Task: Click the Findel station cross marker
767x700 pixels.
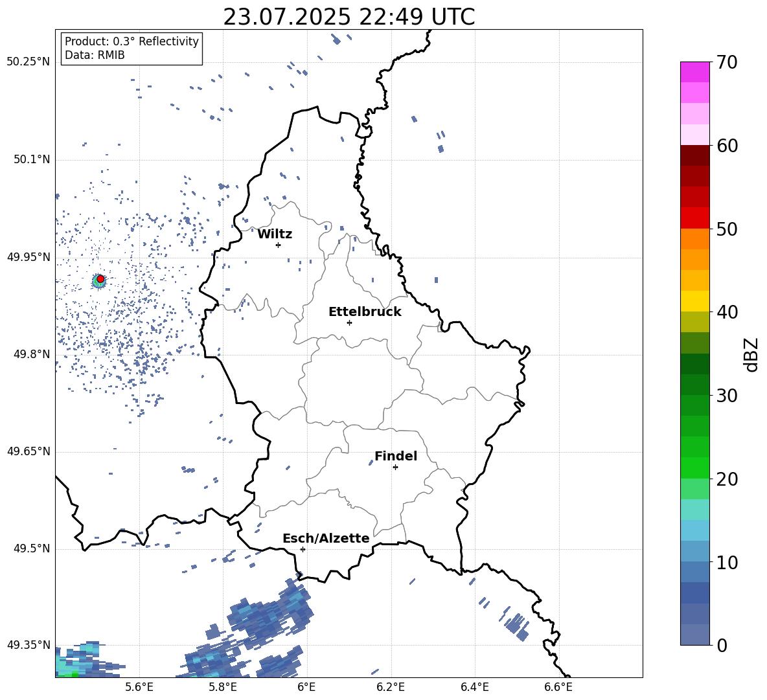Action: 395,468
